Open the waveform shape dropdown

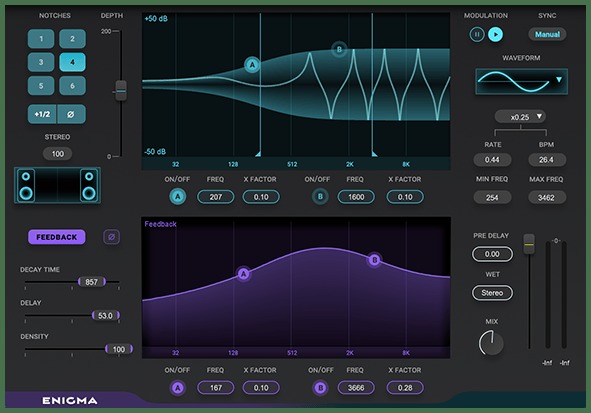point(522,81)
